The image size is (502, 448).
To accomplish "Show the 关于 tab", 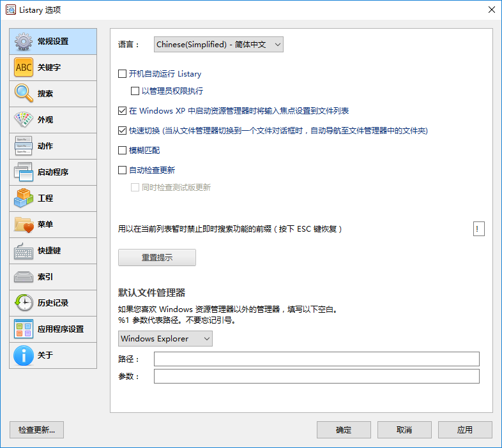I will coord(53,355).
